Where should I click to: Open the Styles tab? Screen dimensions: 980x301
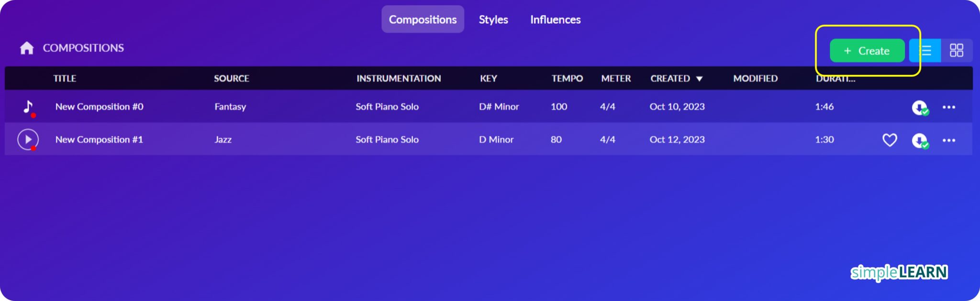[x=493, y=20]
